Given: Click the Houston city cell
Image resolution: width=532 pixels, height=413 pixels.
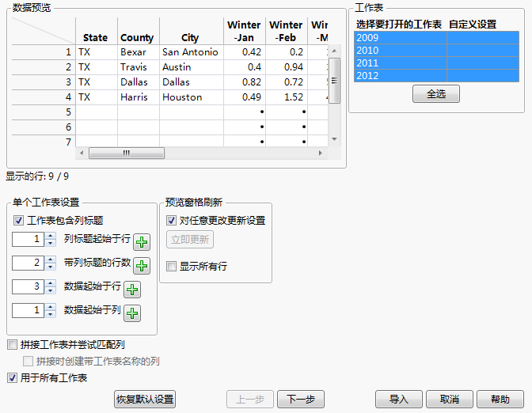Looking at the screenshot, I should pos(192,97).
